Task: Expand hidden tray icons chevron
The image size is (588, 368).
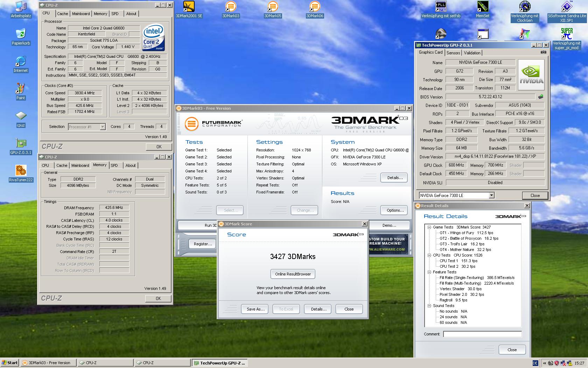Action: [x=544, y=363]
